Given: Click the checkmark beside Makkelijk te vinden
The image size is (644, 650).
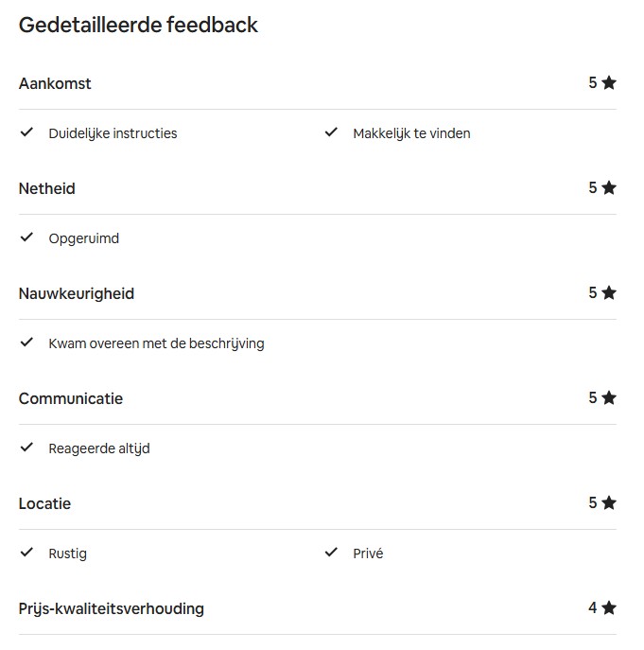Looking at the screenshot, I should (331, 132).
